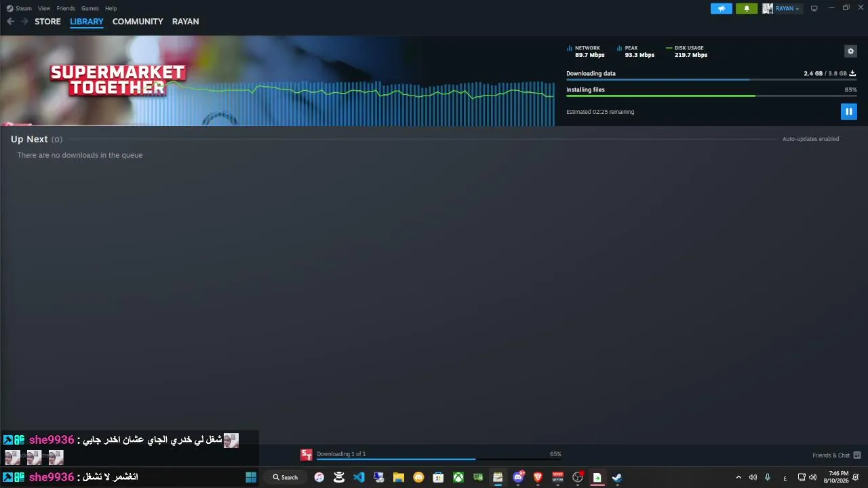
Task: Click the Estimated 02:25 remaining text
Action: click(600, 112)
